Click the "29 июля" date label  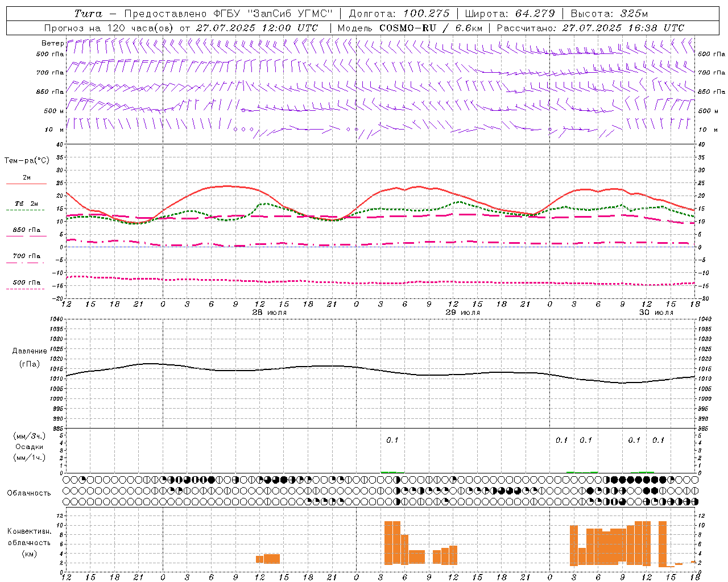pos(463,313)
